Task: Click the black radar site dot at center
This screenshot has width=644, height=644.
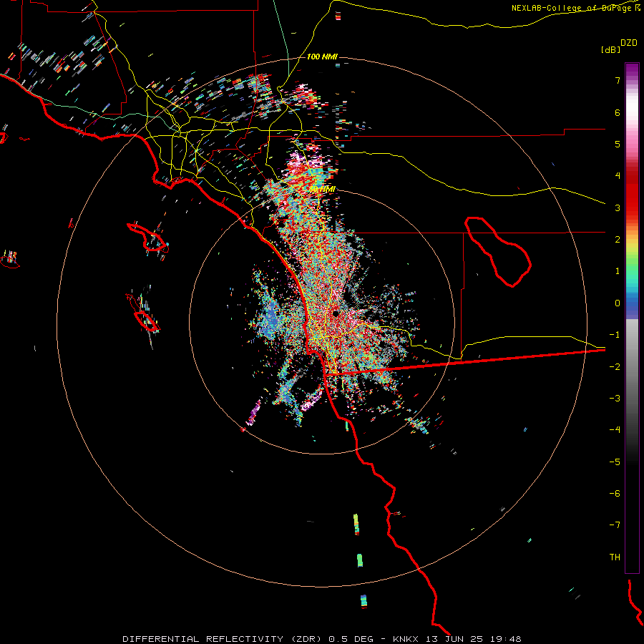Action: (336, 314)
